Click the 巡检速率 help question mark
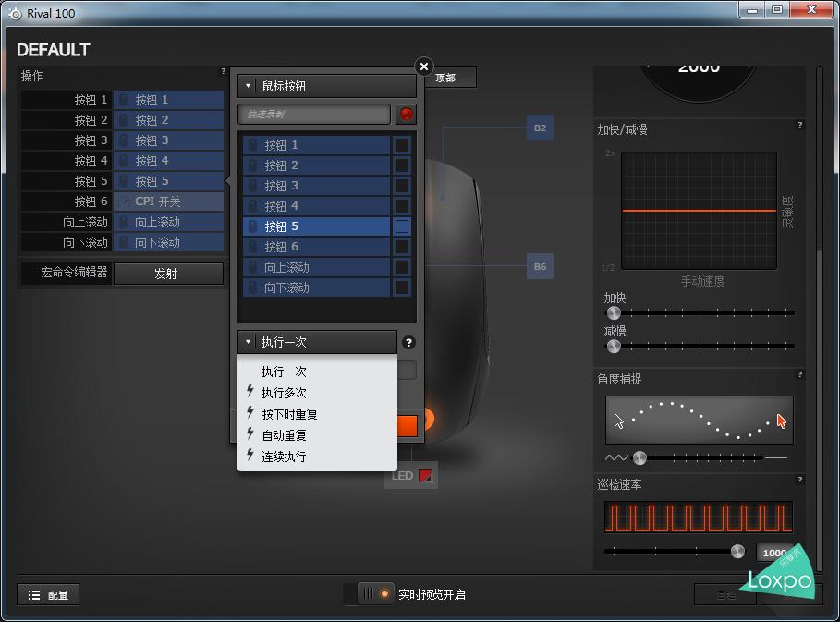Image resolution: width=840 pixels, height=622 pixels. (x=799, y=480)
